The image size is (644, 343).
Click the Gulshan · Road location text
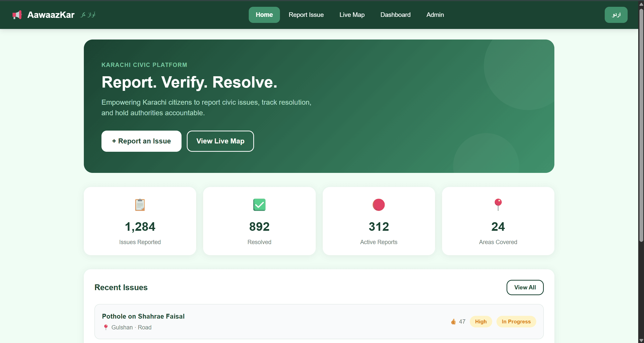tap(131, 327)
